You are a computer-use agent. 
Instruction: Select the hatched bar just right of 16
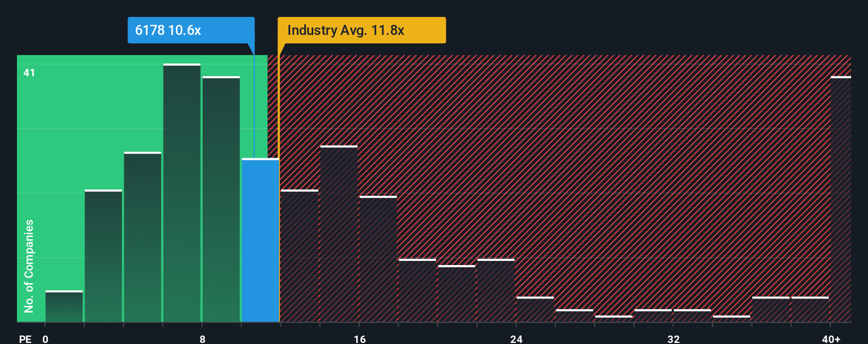378,259
